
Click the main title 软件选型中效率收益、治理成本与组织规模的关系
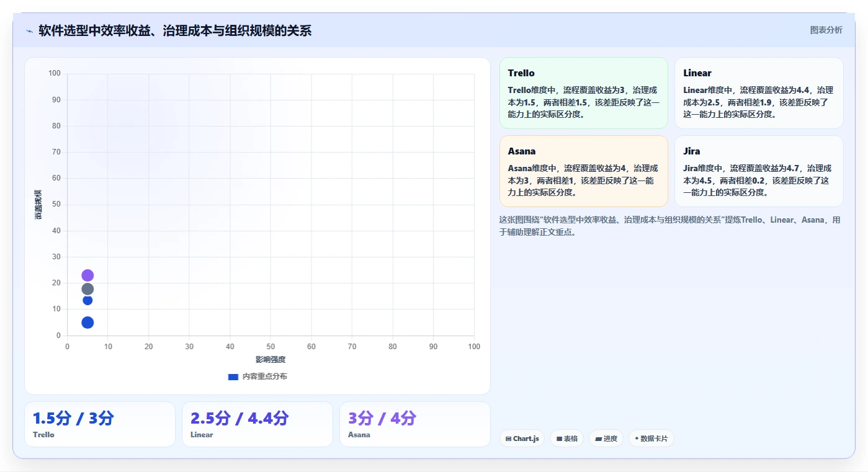coord(175,30)
